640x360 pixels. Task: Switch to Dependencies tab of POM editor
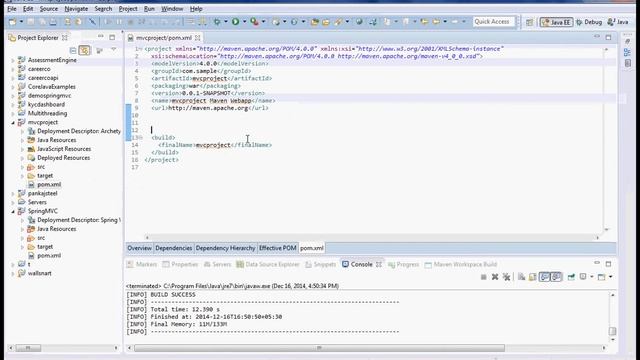pyautogui.click(x=173, y=248)
